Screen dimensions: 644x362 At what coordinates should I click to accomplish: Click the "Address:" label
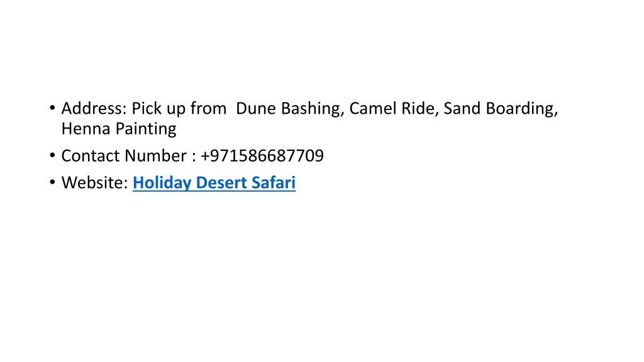(94, 108)
